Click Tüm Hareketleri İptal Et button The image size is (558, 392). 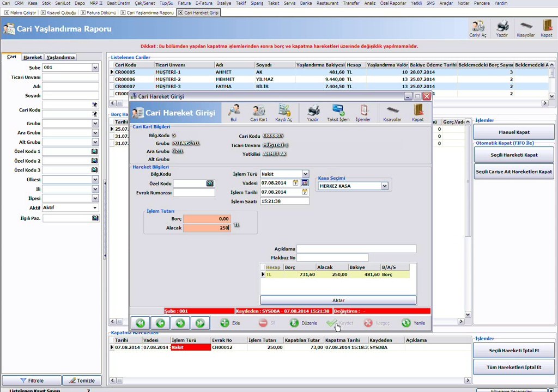point(514,367)
